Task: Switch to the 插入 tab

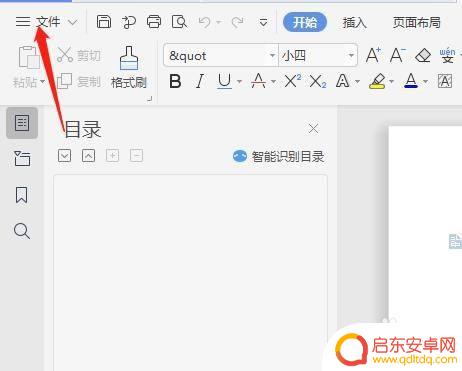Action: [x=354, y=22]
